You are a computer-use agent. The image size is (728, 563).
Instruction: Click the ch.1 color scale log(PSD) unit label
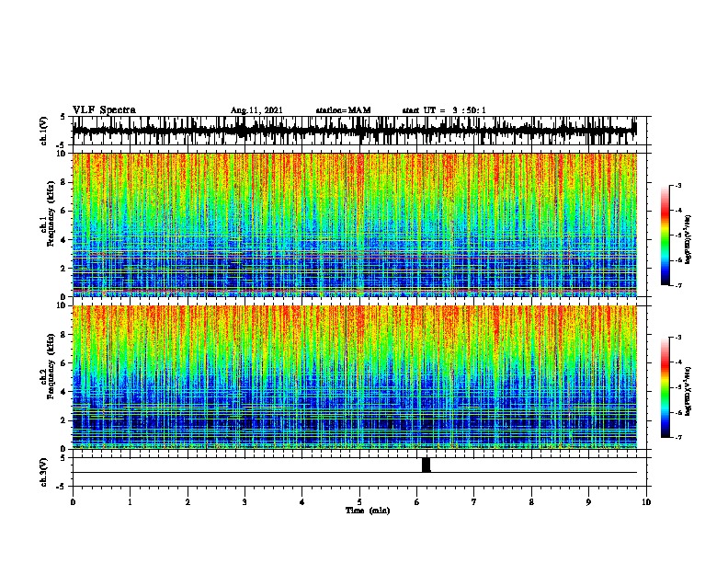click(x=688, y=239)
